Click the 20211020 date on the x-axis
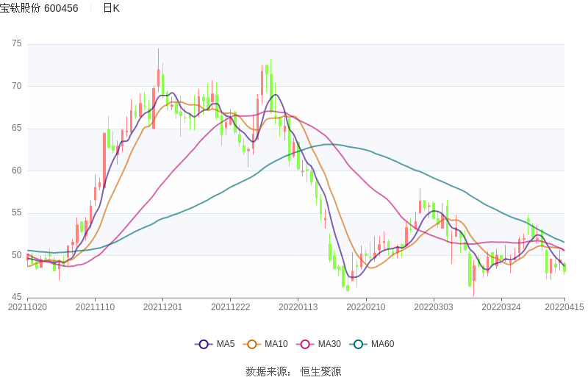 pos(27,307)
